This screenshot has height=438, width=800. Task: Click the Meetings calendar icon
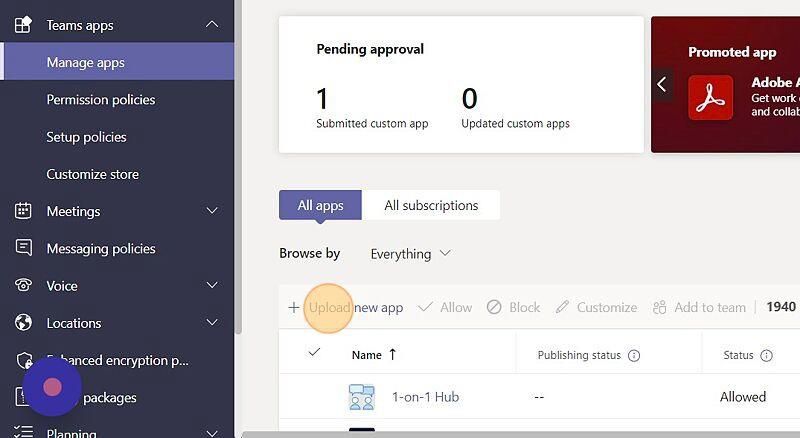pyautogui.click(x=23, y=210)
